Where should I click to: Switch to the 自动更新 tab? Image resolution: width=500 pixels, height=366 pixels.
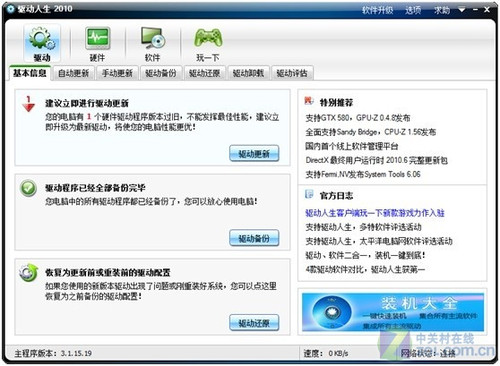[73, 73]
